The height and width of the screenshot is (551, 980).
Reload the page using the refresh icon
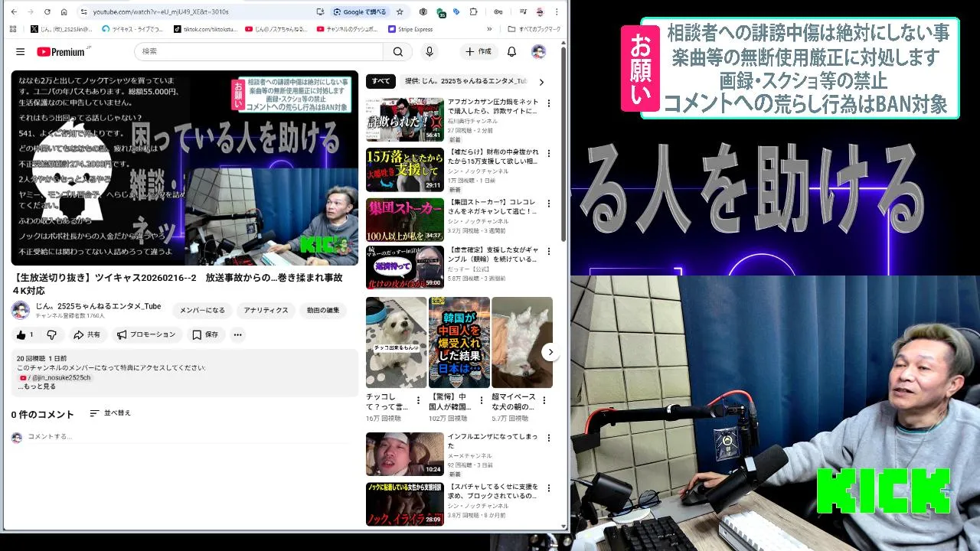click(x=47, y=12)
